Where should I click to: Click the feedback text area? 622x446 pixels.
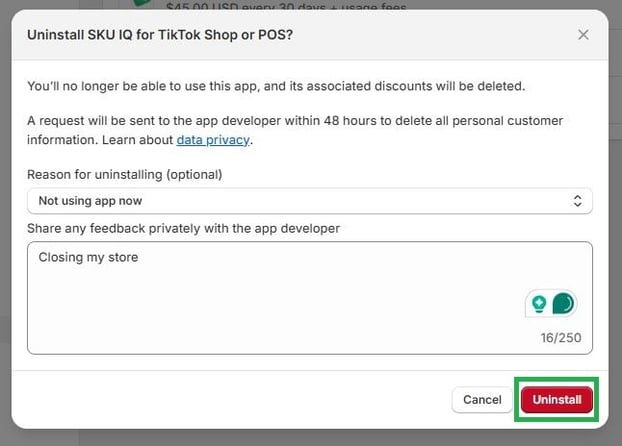point(310,298)
